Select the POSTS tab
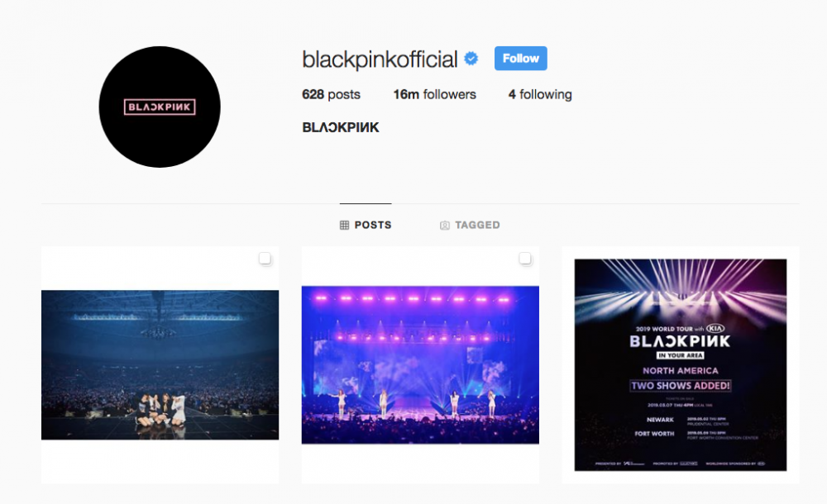Image resolution: width=827 pixels, height=504 pixels. click(366, 225)
